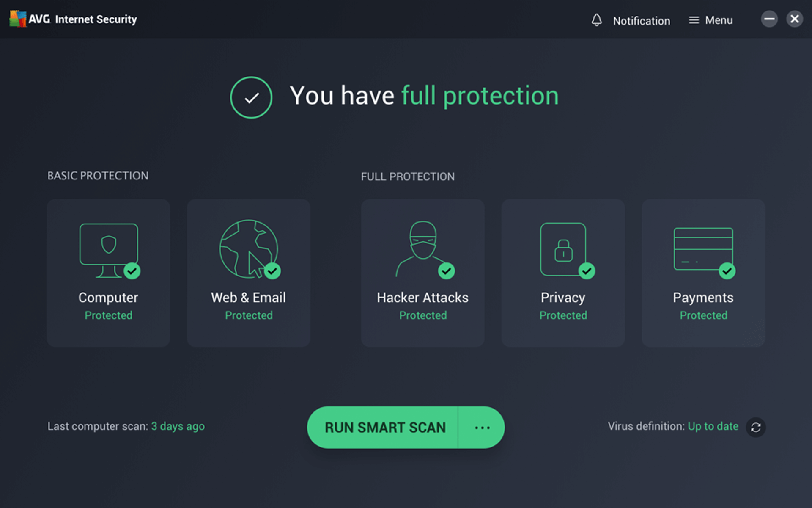812x508 pixels.
Task: Open the Web & Email globe icon
Action: (x=249, y=249)
